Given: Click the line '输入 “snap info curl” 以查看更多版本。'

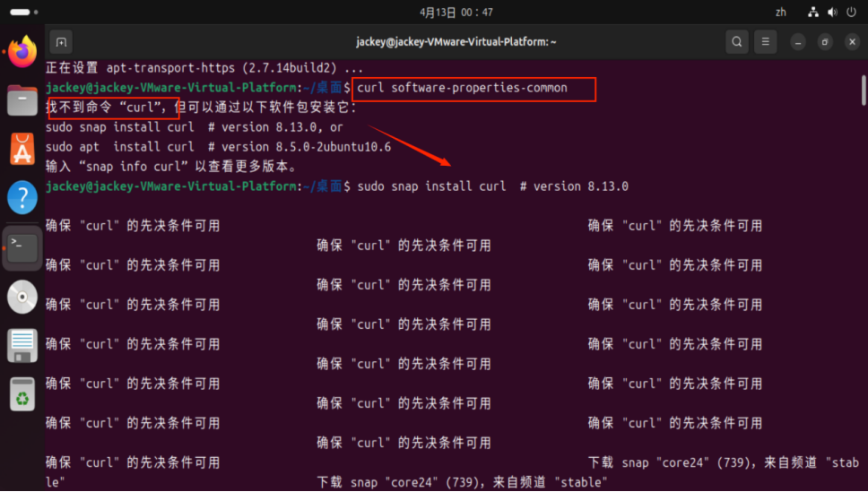Looking at the screenshot, I should 172,167.
